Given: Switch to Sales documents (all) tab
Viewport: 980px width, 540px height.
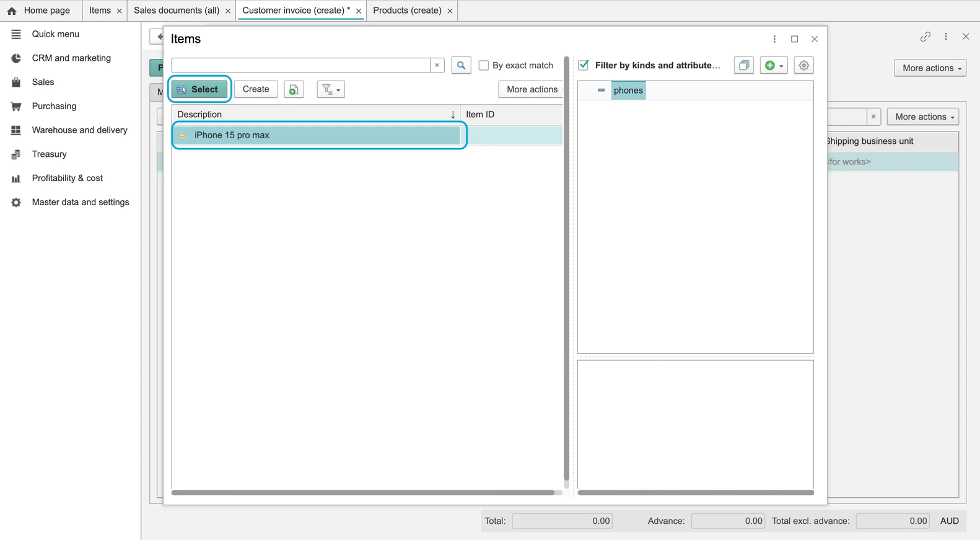Looking at the screenshot, I should click(x=177, y=11).
